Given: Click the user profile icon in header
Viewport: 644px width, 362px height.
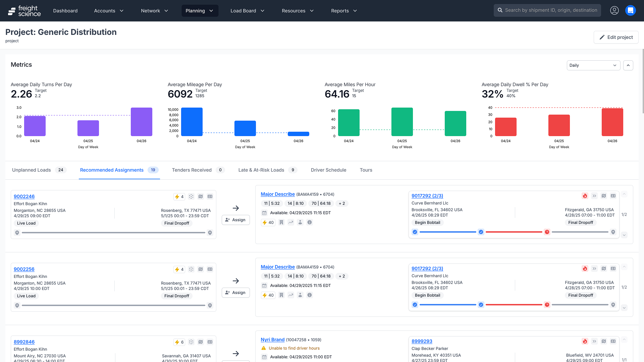Looking at the screenshot, I should point(614,10).
